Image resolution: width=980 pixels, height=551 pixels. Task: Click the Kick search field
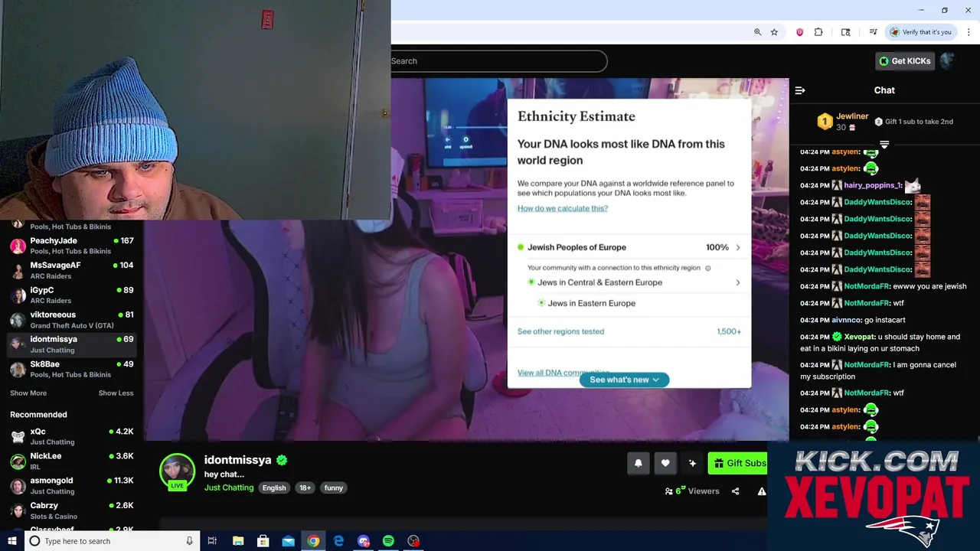click(498, 61)
